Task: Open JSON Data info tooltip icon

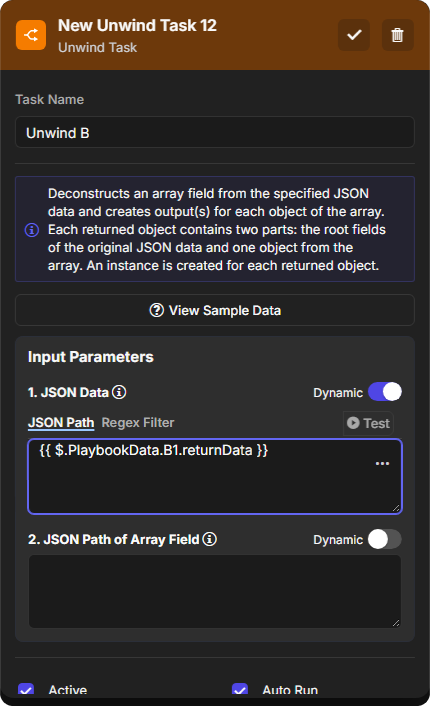Action: click(x=119, y=392)
